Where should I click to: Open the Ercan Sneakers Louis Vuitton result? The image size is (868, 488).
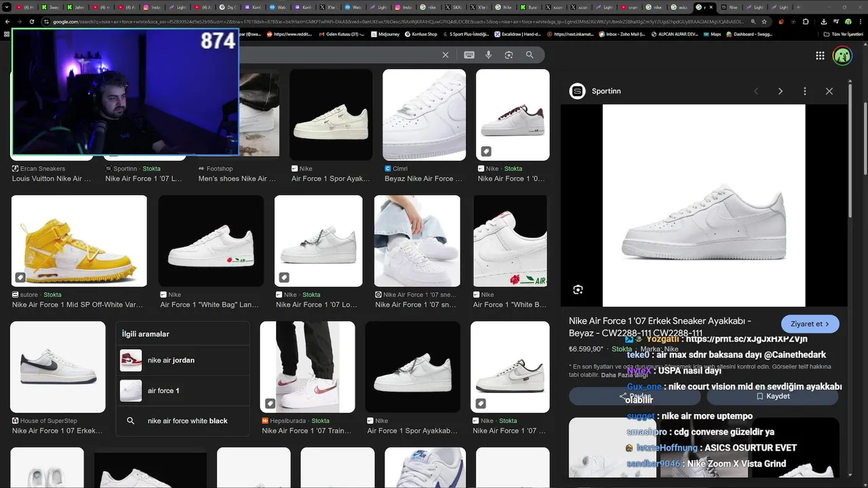pos(52,178)
